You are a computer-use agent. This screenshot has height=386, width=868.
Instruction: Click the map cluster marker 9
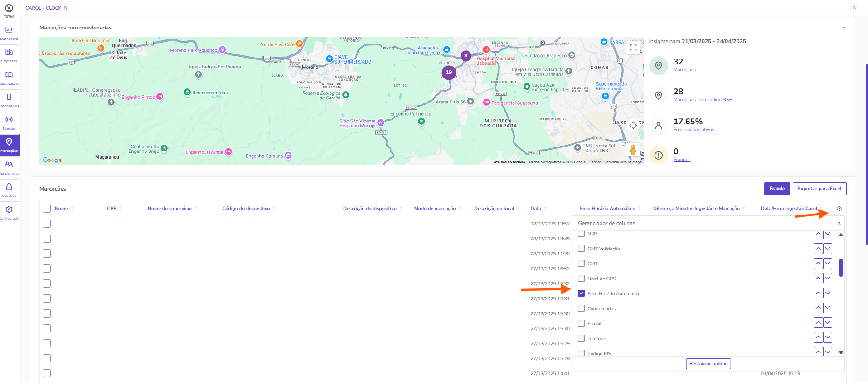tap(466, 56)
